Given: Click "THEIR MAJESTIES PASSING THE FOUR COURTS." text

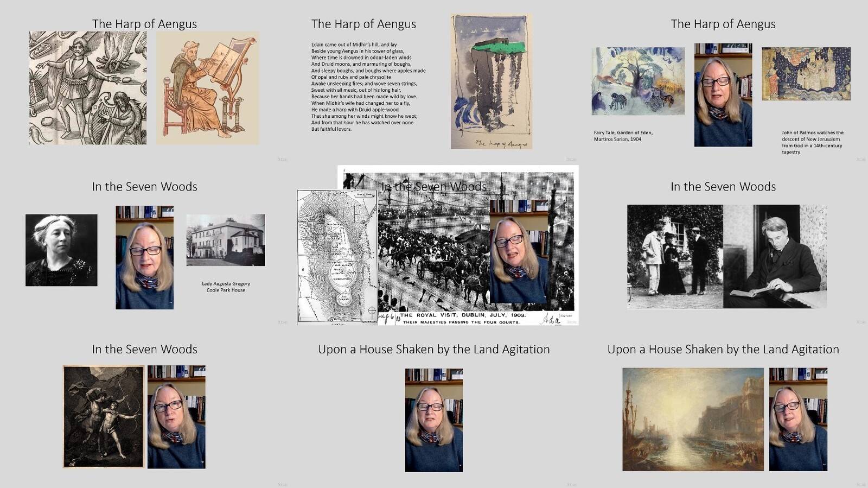Looking at the screenshot, I should click(x=461, y=322).
